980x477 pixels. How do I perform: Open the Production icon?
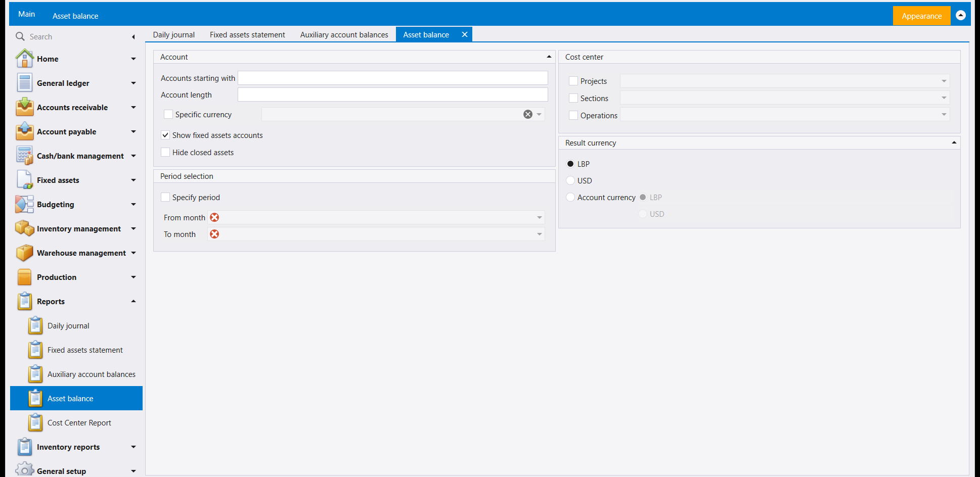point(24,277)
